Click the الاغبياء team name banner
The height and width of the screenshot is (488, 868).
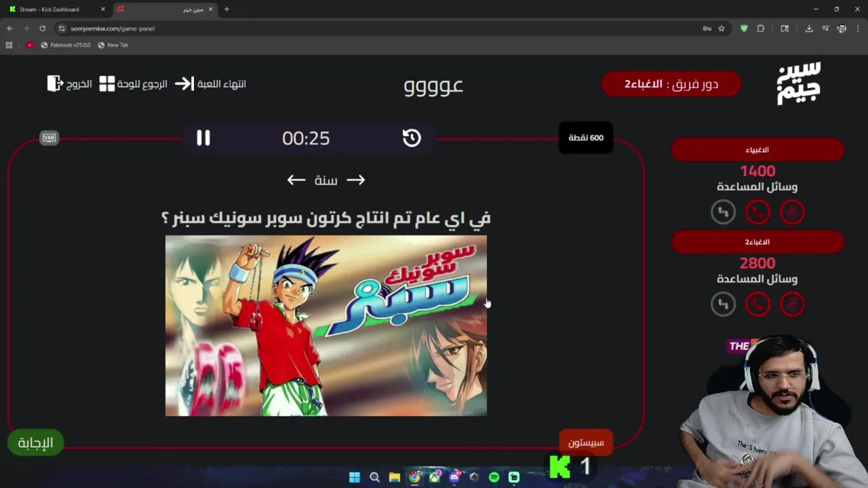click(757, 150)
